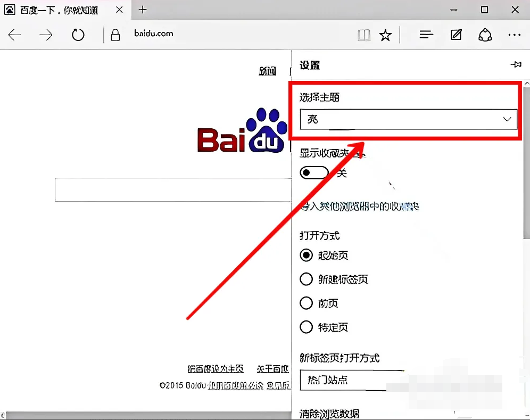Open reading view book icon
Image resolution: width=530 pixels, height=420 pixels.
[x=364, y=35]
